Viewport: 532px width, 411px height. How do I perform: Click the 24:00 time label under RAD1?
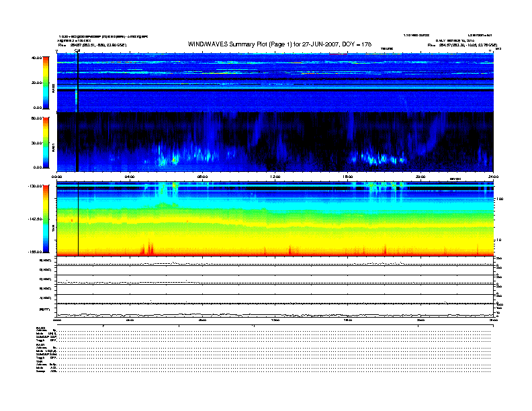[x=493, y=177]
